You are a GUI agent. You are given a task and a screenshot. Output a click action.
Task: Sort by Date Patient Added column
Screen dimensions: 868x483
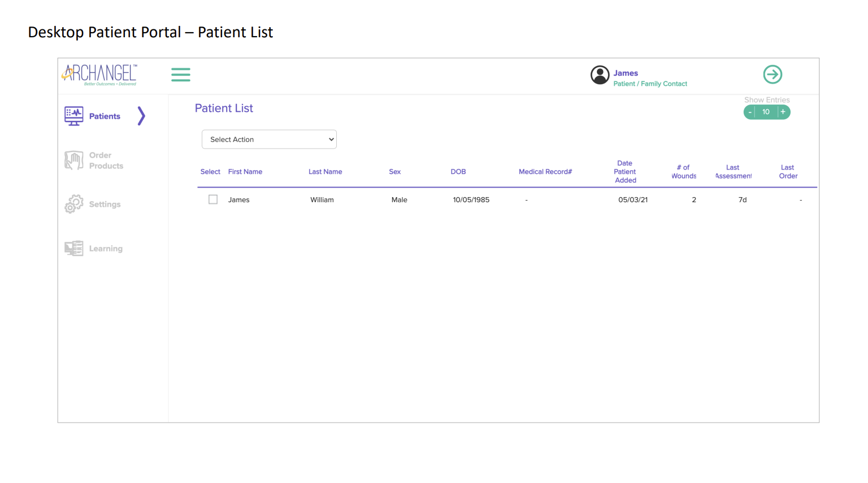625,172
